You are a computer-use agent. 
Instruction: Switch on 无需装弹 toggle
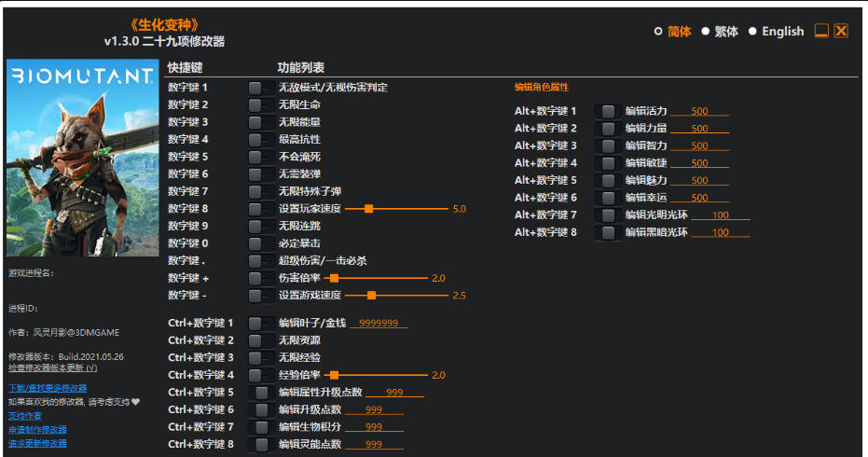261,173
